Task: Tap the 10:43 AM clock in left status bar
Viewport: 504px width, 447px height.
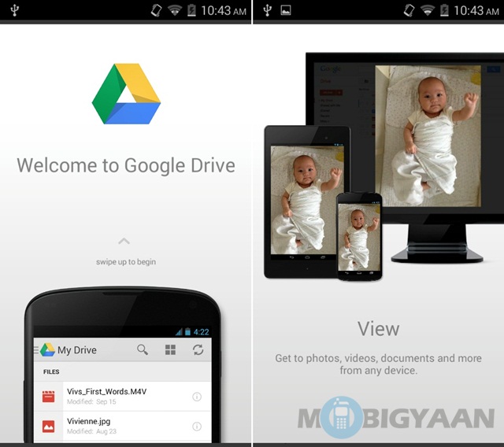Action: 224,11
